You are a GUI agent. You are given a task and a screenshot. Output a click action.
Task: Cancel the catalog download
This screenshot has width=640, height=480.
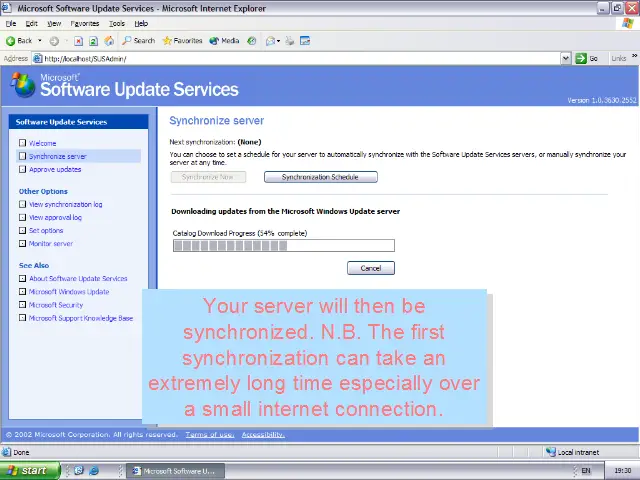tap(371, 268)
